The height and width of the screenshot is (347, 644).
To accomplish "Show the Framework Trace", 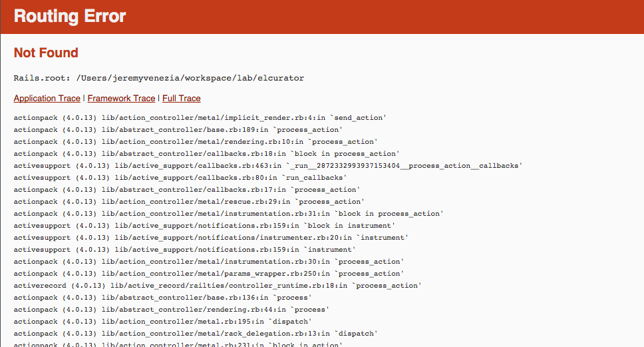I will pyautogui.click(x=121, y=99).
